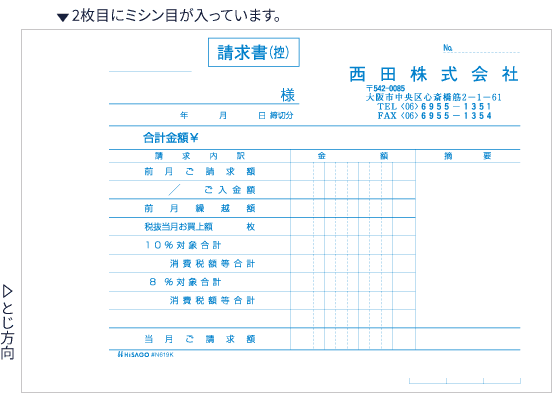Click the FAX (06) 6955-1354 line
Screen dimensions: 560x395
coord(434,116)
